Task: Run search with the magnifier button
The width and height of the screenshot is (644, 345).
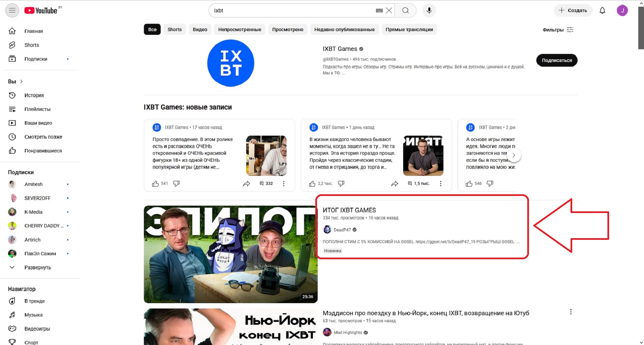Action: coord(406,10)
